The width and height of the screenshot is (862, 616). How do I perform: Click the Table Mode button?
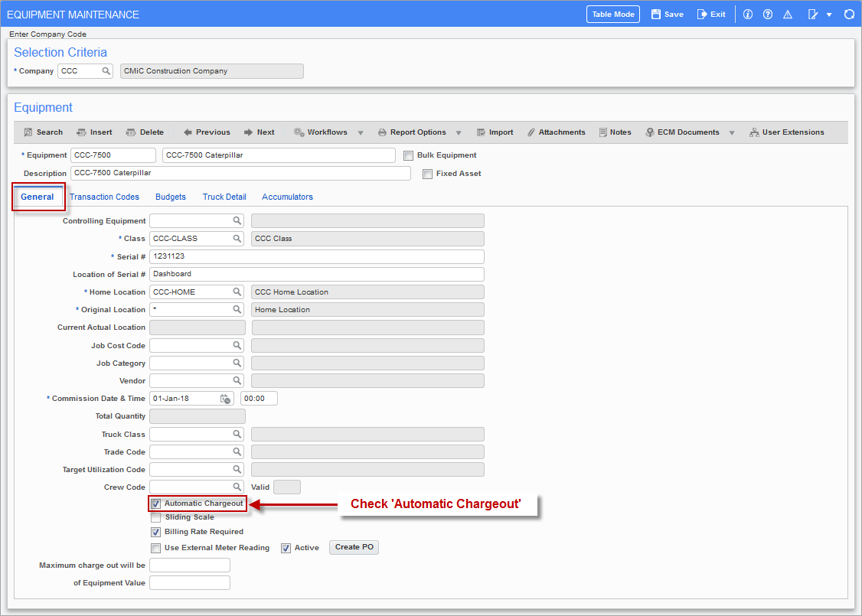[x=613, y=15]
